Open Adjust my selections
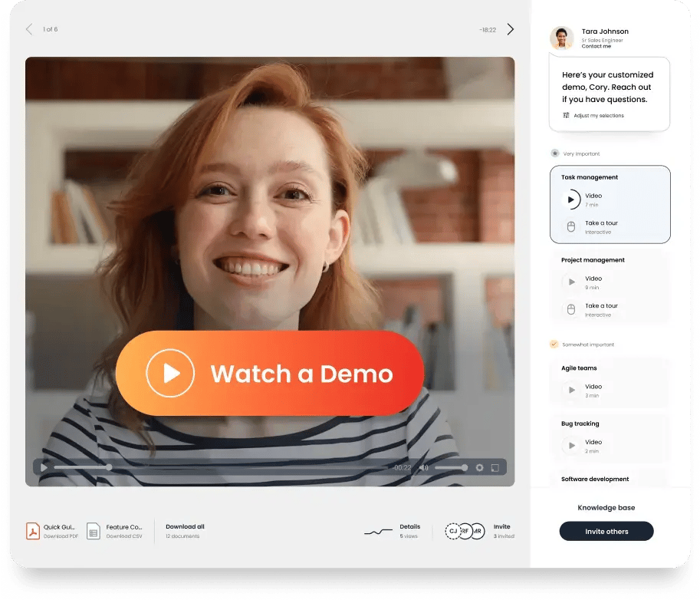700x600 pixels. tap(593, 115)
